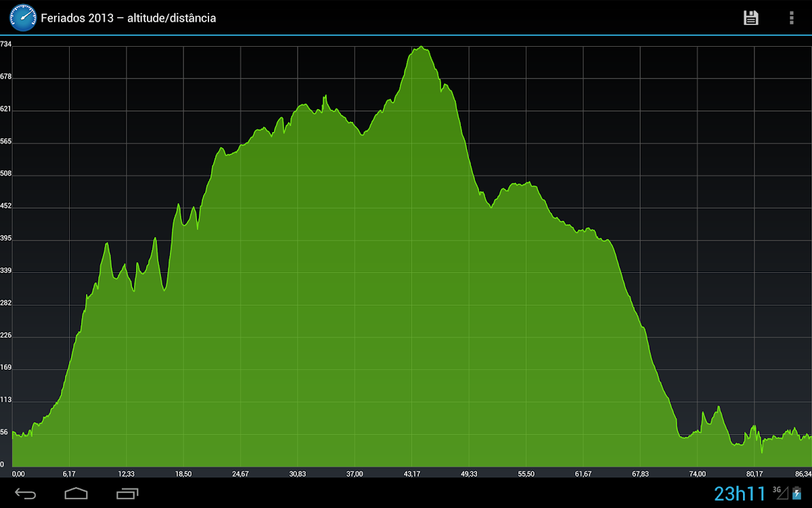Tap the 113 altitude axis label
812x508 pixels.
tap(6, 400)
